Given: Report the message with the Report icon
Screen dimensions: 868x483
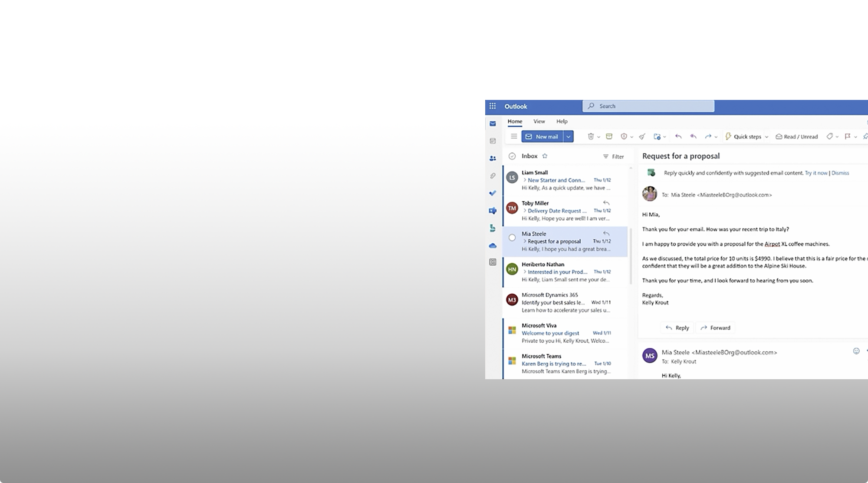Looking at the screenshot, I should (624, 136).
